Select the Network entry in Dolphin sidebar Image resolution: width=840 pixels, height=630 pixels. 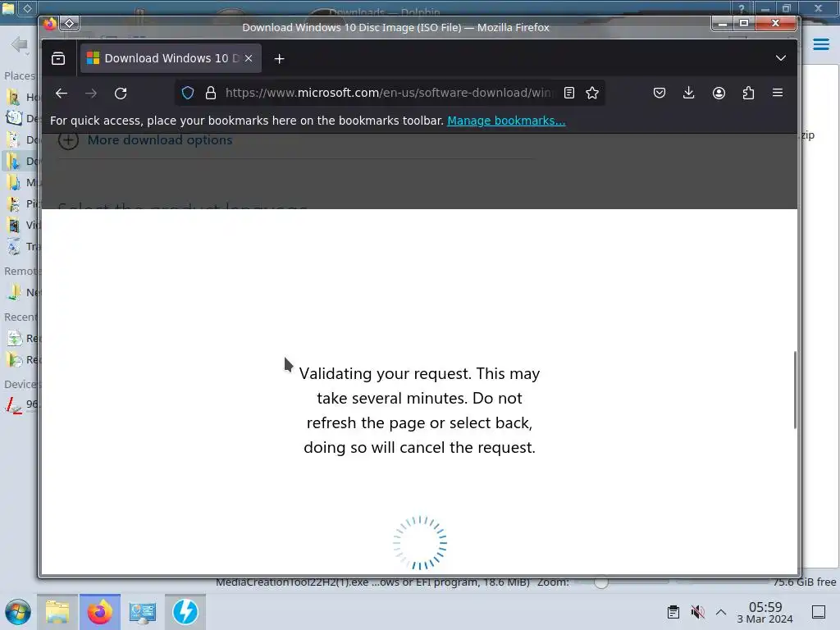22,293
